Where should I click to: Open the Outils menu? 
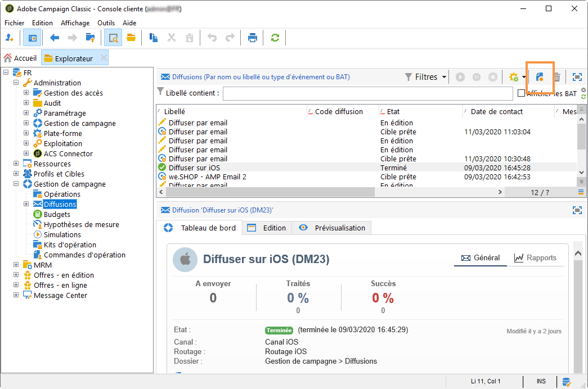click(106, 23)
